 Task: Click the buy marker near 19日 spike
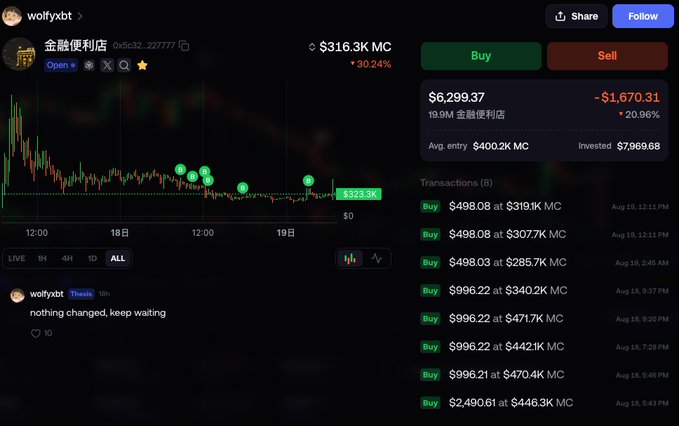tap(308, 181)
